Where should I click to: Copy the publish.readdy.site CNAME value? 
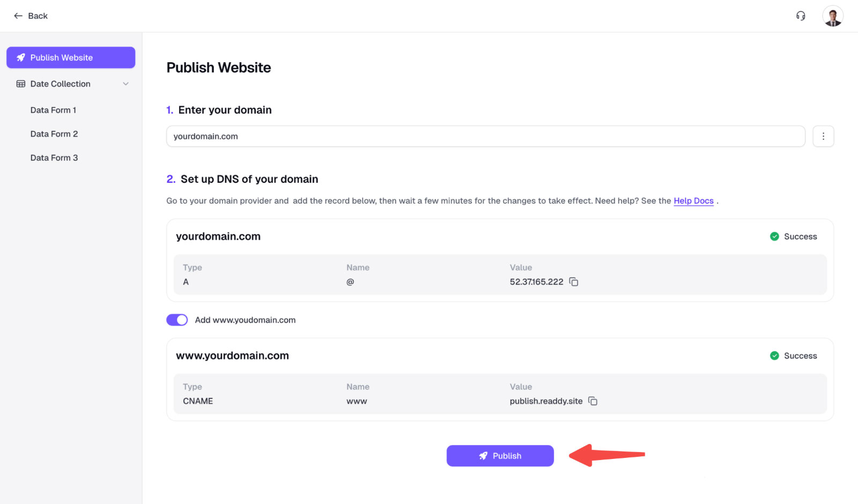point(593,401)
